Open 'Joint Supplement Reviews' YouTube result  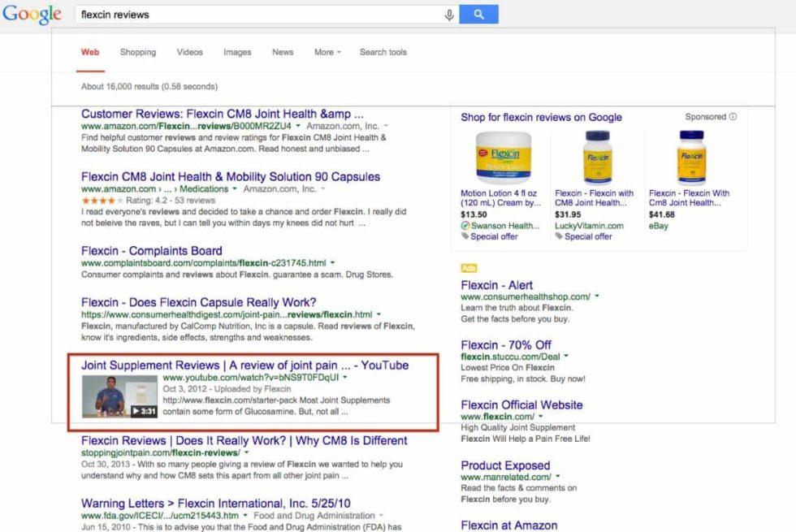tap(244, 365)
